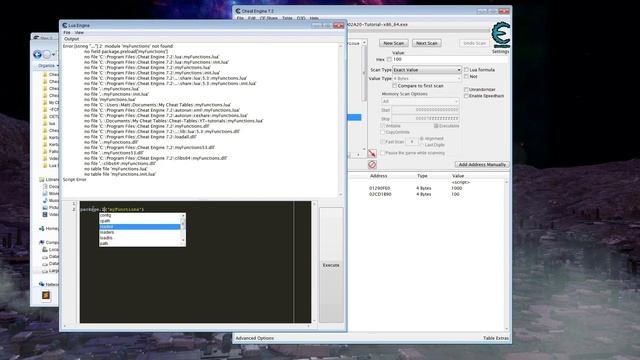Open Table Extras
Image resolution: width=640 pixels, height=360 pixels.
tap(496, 338)
